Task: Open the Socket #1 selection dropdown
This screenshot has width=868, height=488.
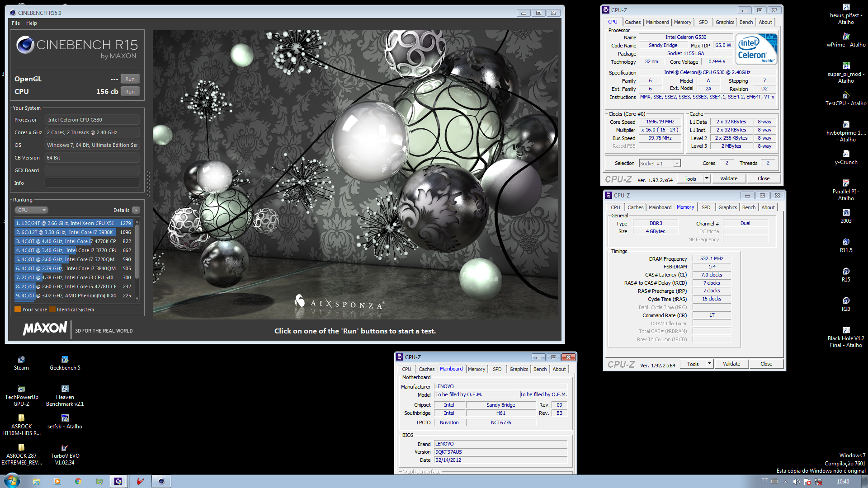Action: click(660, 164)
